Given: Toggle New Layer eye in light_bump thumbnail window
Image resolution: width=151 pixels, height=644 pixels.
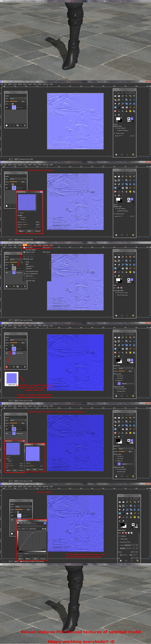Looking at the screenshot, I should coord(7,349).
